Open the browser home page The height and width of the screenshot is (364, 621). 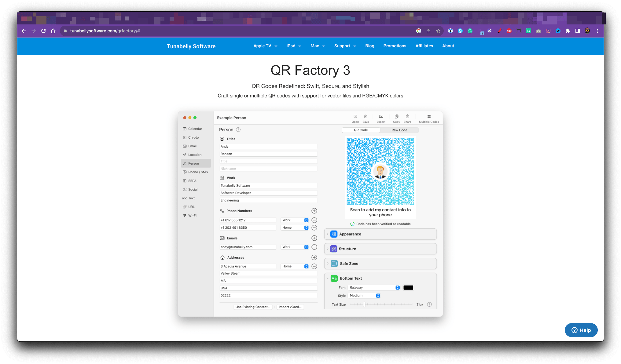53,31
